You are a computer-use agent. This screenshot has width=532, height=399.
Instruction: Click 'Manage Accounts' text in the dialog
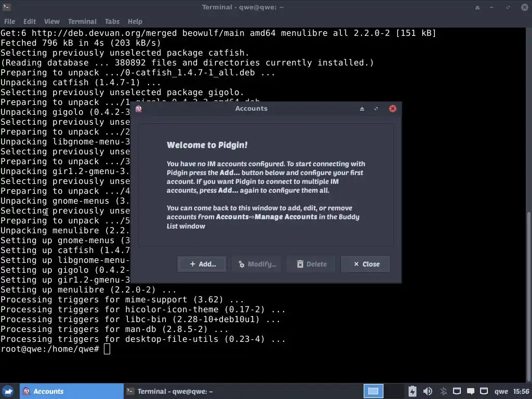(286, 217)
